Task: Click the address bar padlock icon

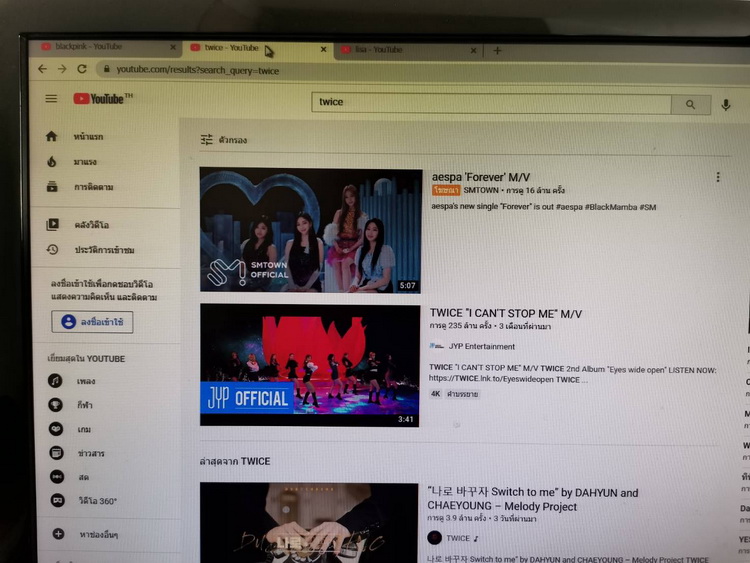Action: coord(107,69)
